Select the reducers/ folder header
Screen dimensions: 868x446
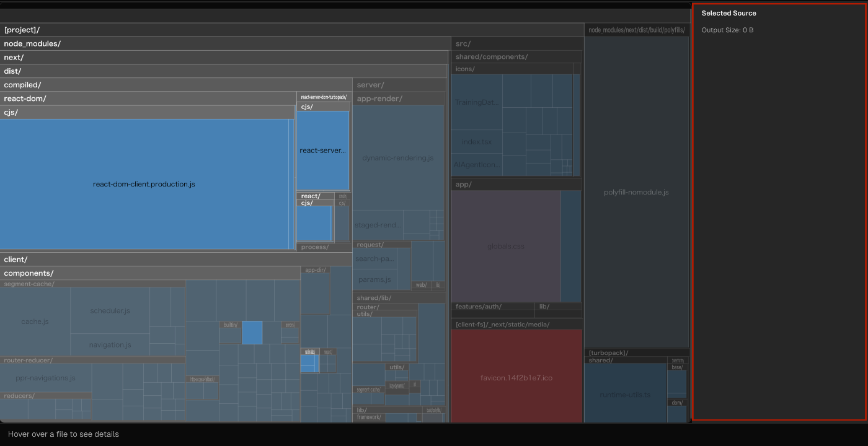[x=45, y=396]
